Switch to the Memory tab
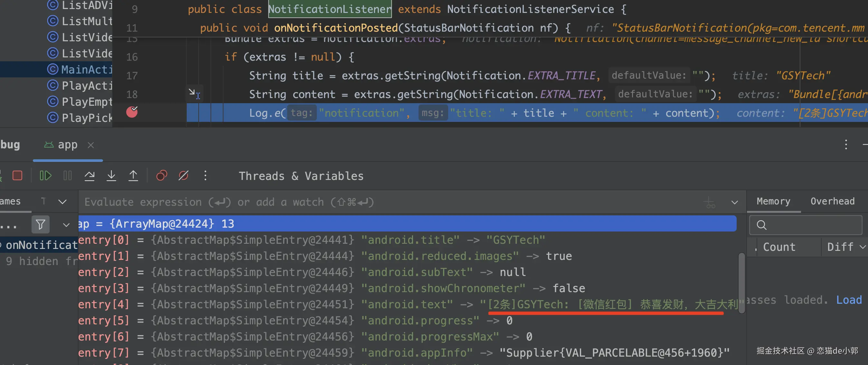The width and height of the screenshot is (868, 365). (773, 201)
